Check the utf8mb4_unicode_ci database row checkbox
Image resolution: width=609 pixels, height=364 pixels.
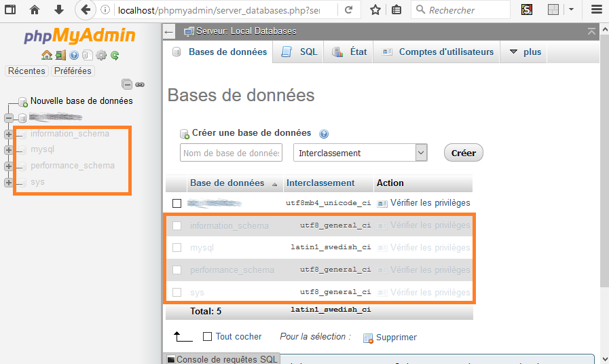coord(177,203)
